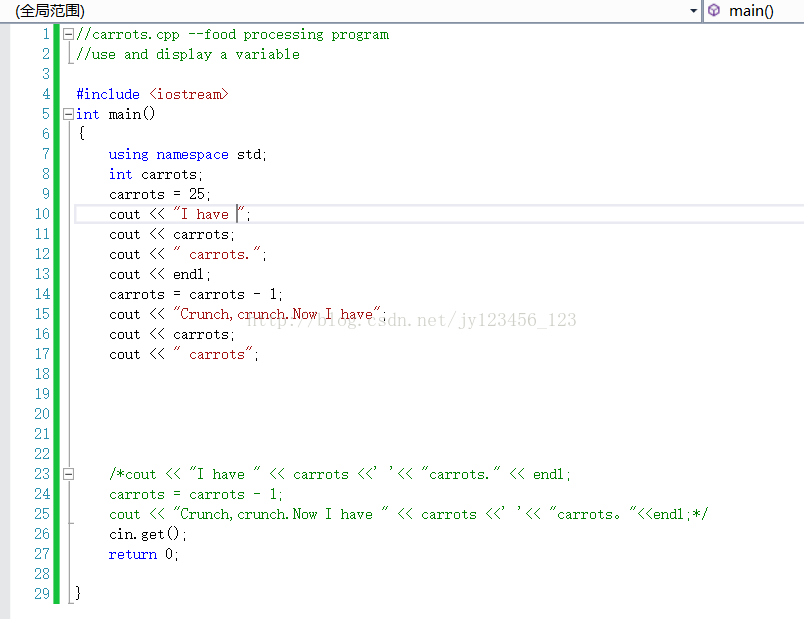
Task: Collapse the comment block at line 1
Action: [68, 34]
